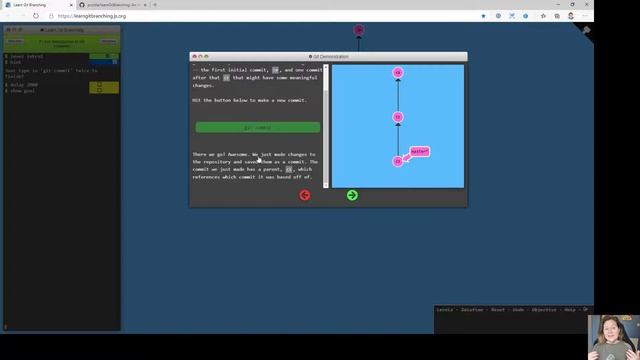Click the pin icon in corner
Viewport: 640px width, 360px height.
point(586,30)
